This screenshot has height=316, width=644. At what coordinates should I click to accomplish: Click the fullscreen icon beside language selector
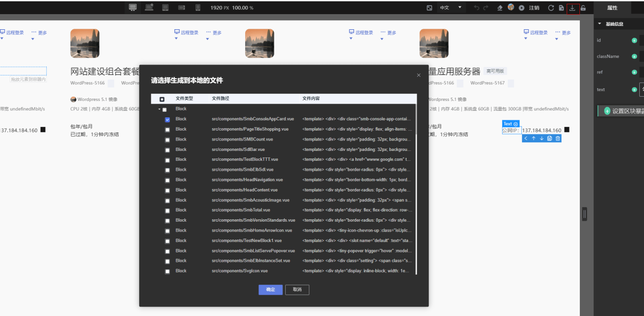pos(429,8)
